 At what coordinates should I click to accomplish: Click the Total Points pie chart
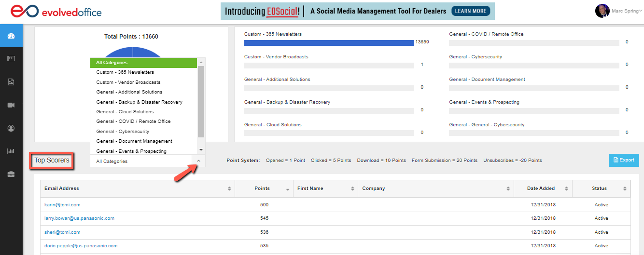(132, 52)
